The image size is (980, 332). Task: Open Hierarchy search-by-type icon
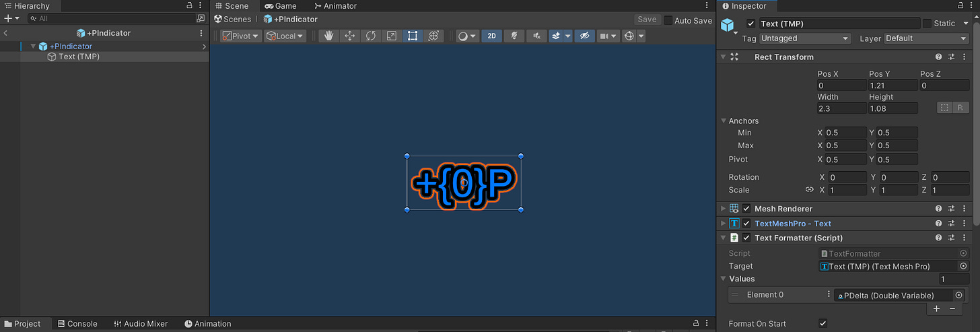201,19
